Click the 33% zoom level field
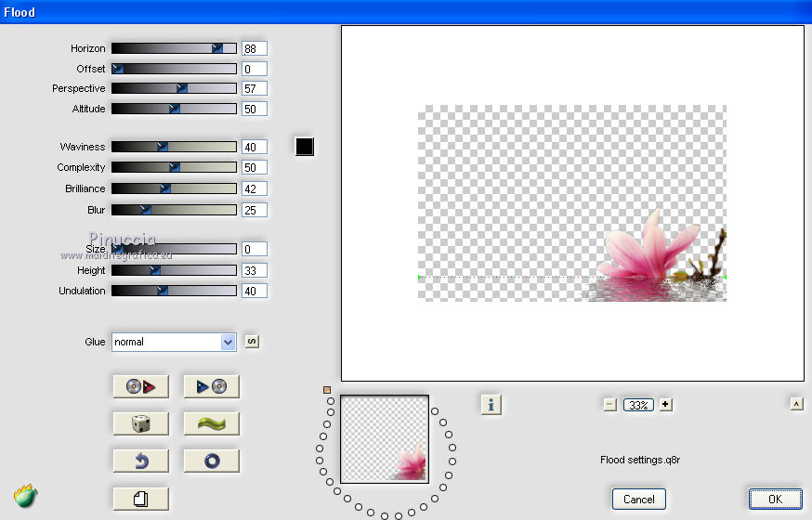 point(638,405)
